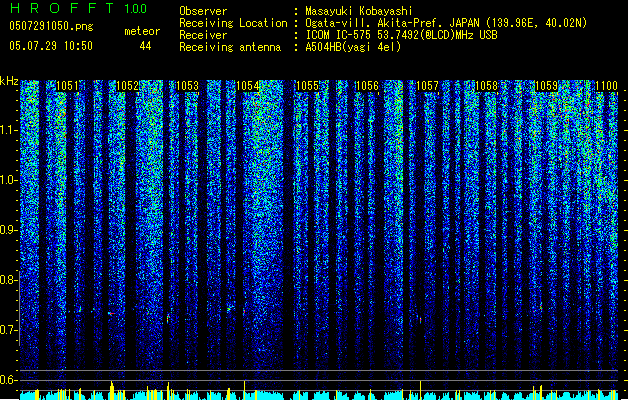
Task: Click the Receiving Location label
Action: 233,23
